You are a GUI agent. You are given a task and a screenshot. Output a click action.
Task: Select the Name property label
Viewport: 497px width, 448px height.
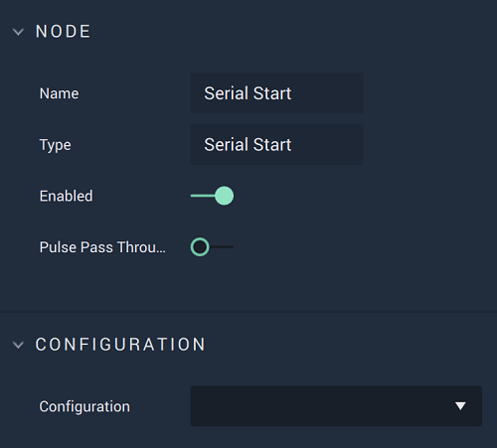point(60,93)
